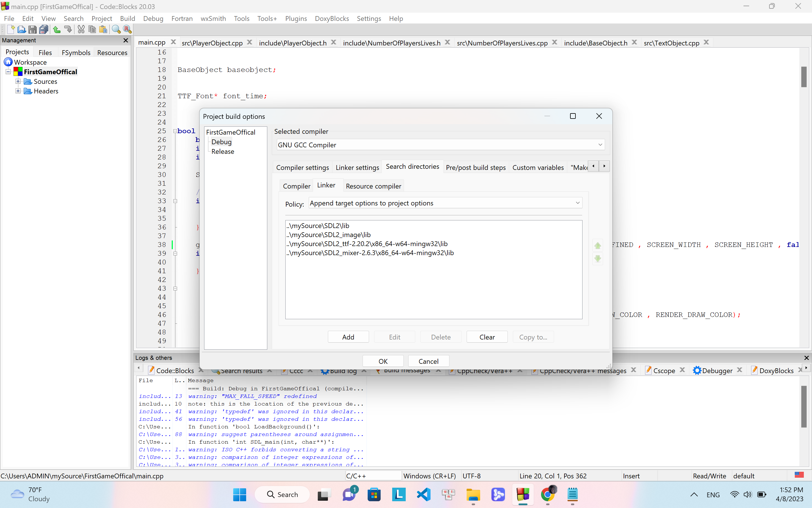Select the Debug build target
Viewport: 812px width, 508px height.
(x=221, y=142)
